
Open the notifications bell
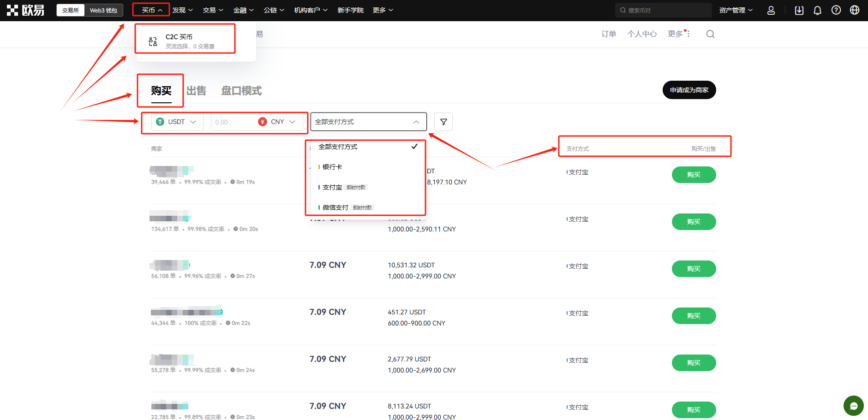817,10
